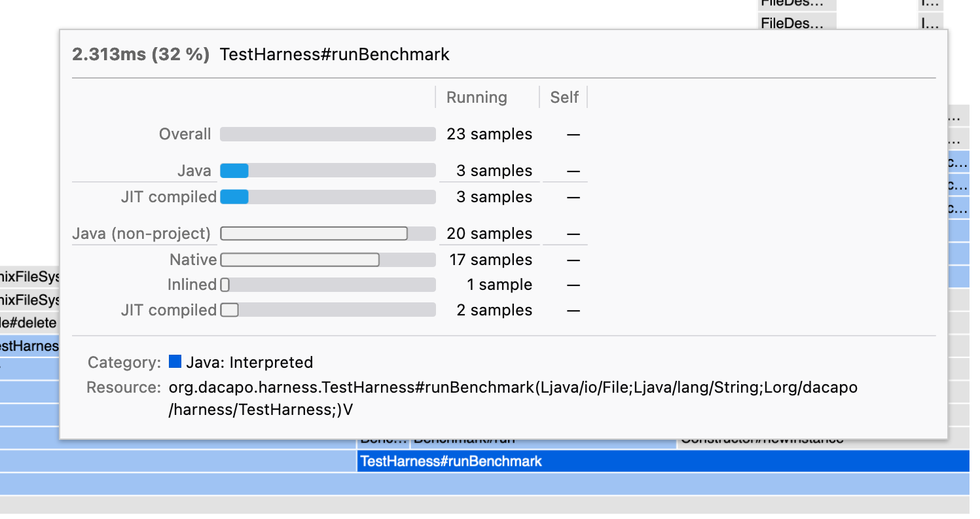Click the 20 samples Java (non-project) value
The image size is (980, 519).
pyautogui.click(x=490, y=234)
